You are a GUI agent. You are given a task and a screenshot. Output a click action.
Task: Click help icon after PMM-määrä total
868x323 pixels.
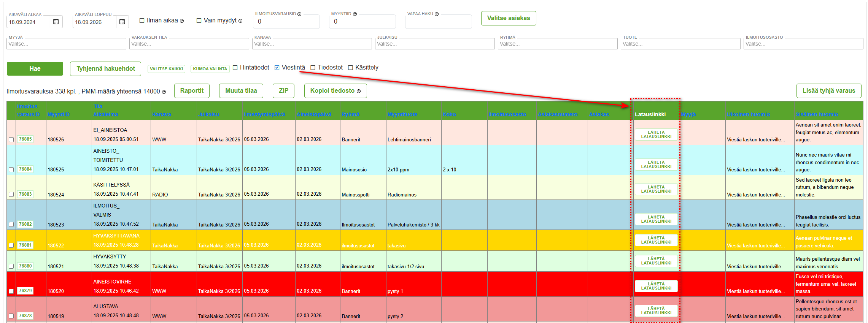pos(164,92)
